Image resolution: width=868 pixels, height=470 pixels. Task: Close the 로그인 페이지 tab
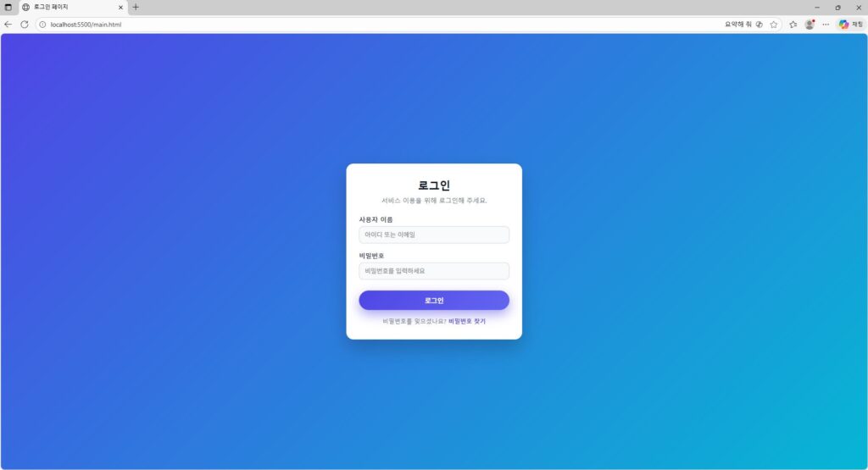coord(120,7)
